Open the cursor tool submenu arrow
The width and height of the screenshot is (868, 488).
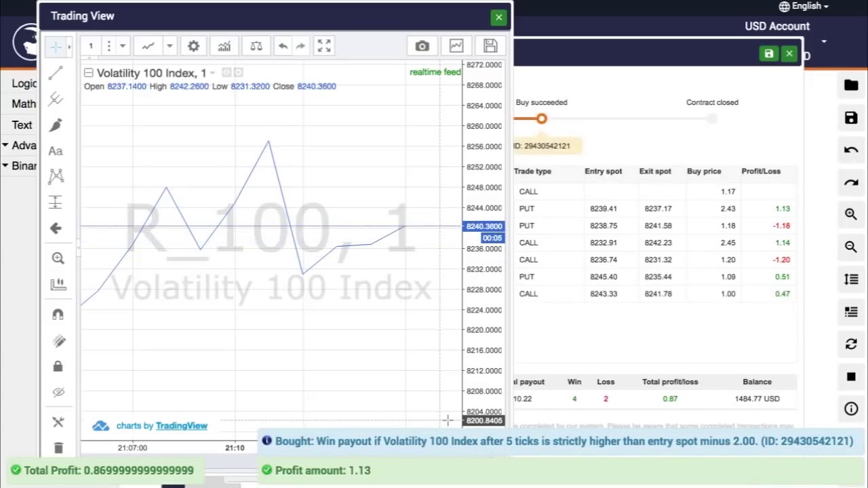coord(69,46)
